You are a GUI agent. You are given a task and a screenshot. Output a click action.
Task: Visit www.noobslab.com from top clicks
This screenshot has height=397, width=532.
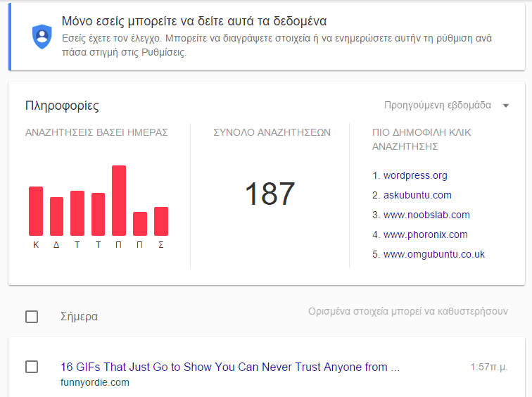pyautogui.click(x=426, y=215)
